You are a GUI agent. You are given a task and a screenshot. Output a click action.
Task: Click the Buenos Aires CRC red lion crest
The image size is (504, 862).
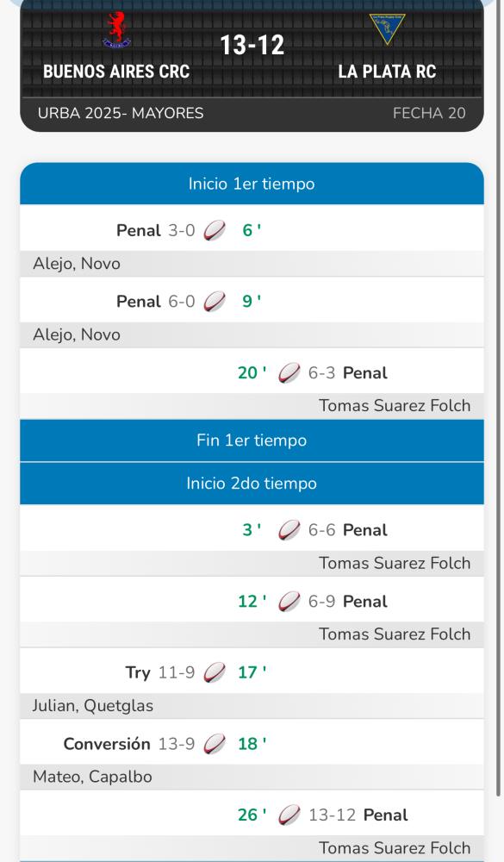(x=116, y=30)
